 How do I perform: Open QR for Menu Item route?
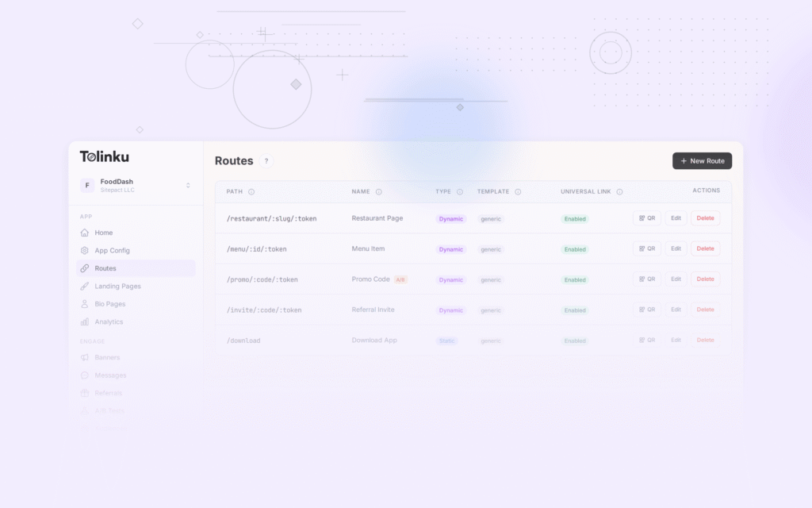[647, 248]
